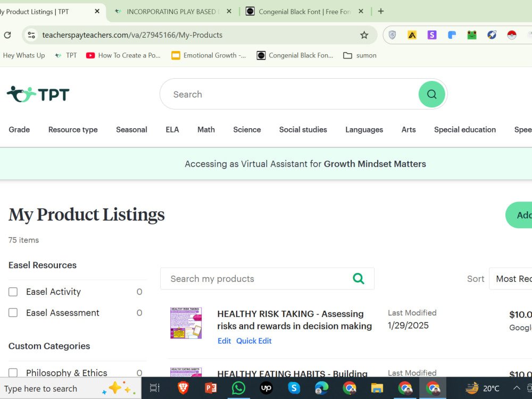Image resolution: width=532 pixels, height=399 pixels.
Task: Click the magnifier icon in Search my products
Action: point(359,279)
